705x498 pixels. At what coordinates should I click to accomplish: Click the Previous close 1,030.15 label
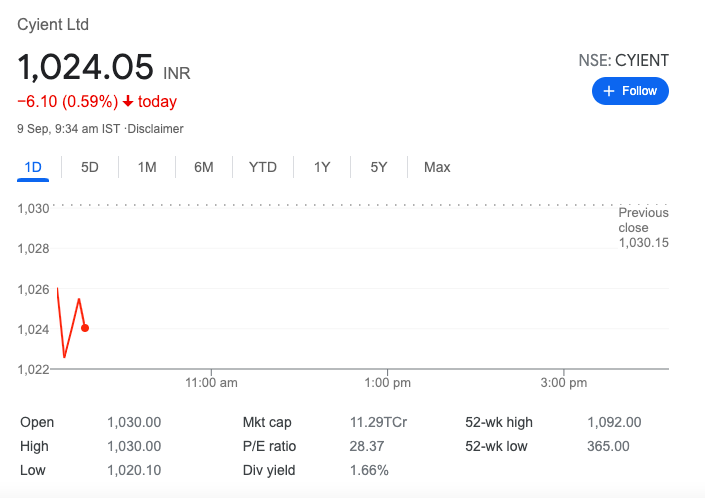tap(643, 227)
